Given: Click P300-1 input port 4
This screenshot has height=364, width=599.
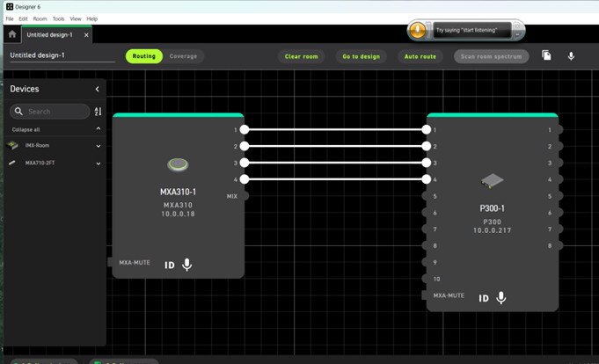Looking at the screenshot, I should (x=427, y=179).
